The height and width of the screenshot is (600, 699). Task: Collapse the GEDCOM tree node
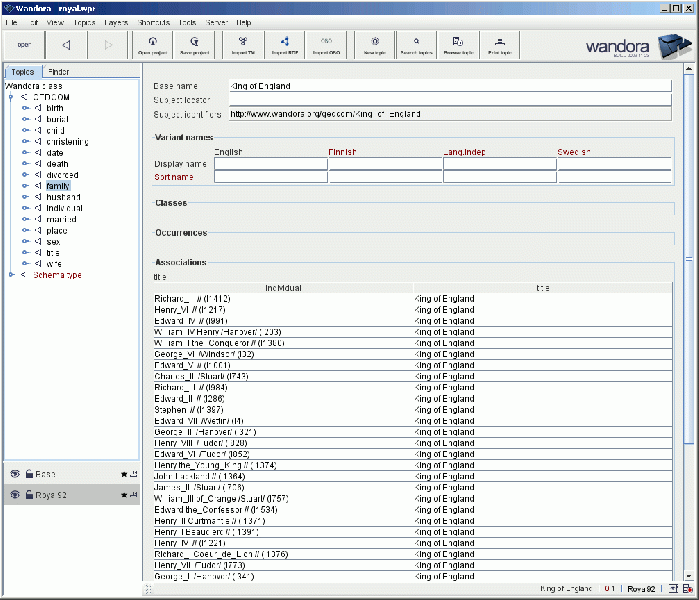coord(12,98)
